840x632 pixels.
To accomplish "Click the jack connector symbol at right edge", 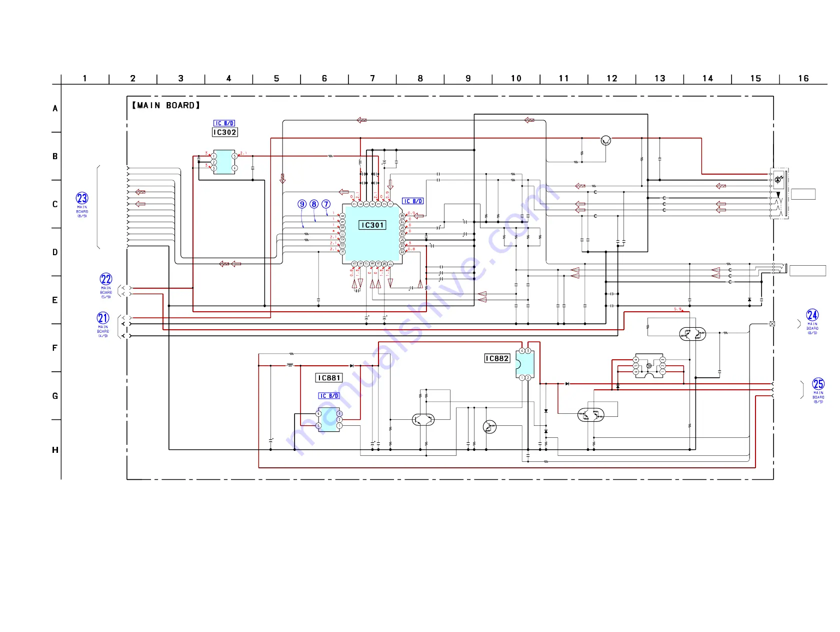I will pyautogui.click(x=779, y=194).
